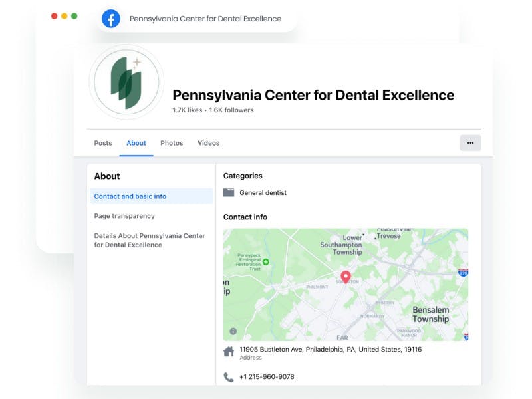Image resolution: width=532 pixels, height=399 pixels.
Task: Click the Pennypack Ecological Restoration Trust marker
Action: 265,261
